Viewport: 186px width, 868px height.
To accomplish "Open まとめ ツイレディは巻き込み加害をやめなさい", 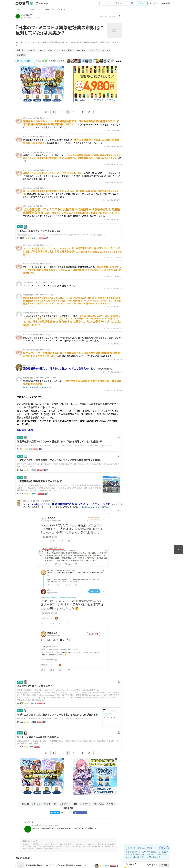I will pos(38,737).
